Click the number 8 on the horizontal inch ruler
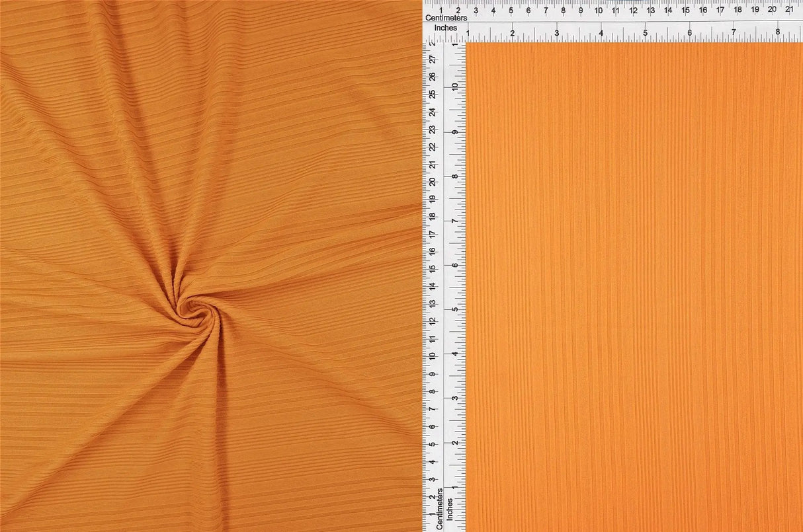 point(779,32)
